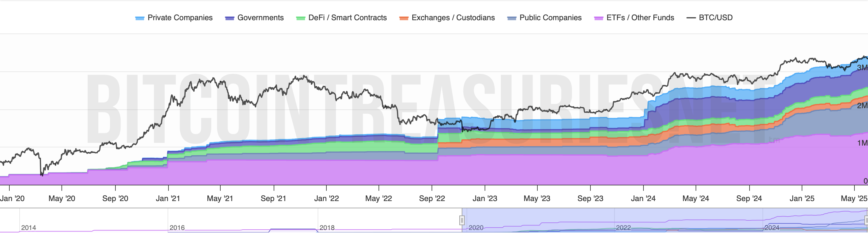Screen dimensions: 868x233
Task: Click the "May '21" axis label
Action: pyautogui.click(x=220, y=198)
